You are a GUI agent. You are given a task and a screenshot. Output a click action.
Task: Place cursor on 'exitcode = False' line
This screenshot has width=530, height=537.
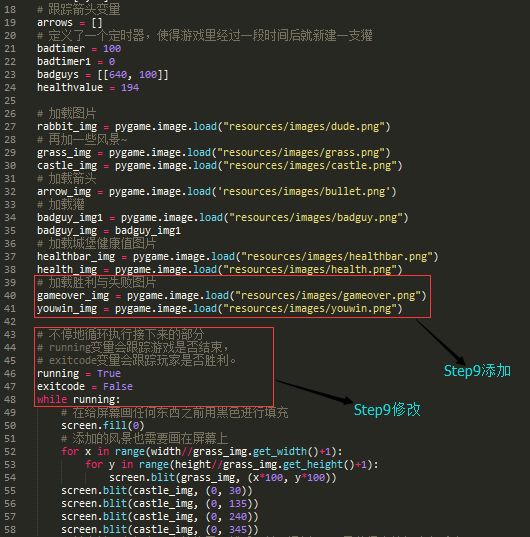click(x=85, y=386)
